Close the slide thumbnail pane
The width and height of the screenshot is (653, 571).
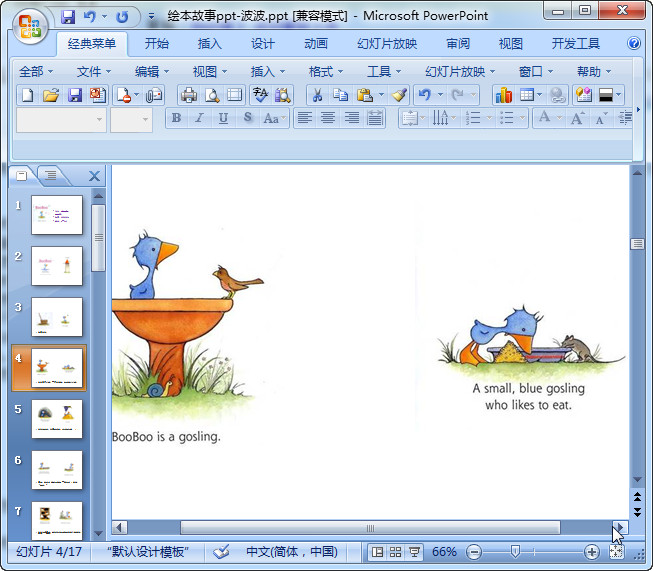95,176
